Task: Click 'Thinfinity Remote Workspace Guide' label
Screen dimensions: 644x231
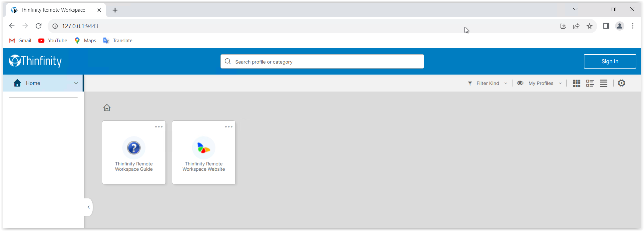Action: [134, 166]
